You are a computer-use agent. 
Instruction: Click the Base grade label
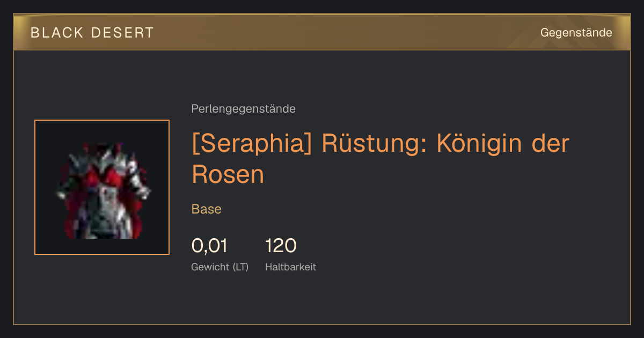pyautogui.click(x=207, y=209)
